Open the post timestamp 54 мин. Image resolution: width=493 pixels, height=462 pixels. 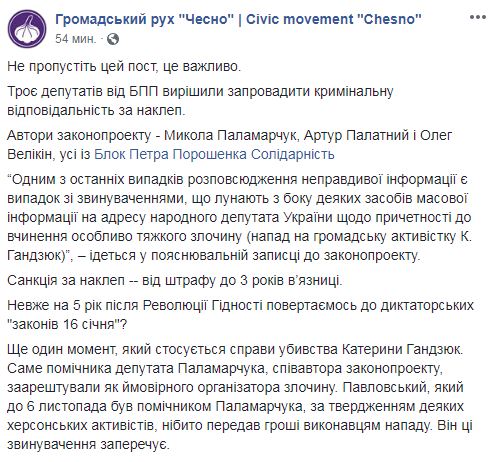click(x=75, y=39)
